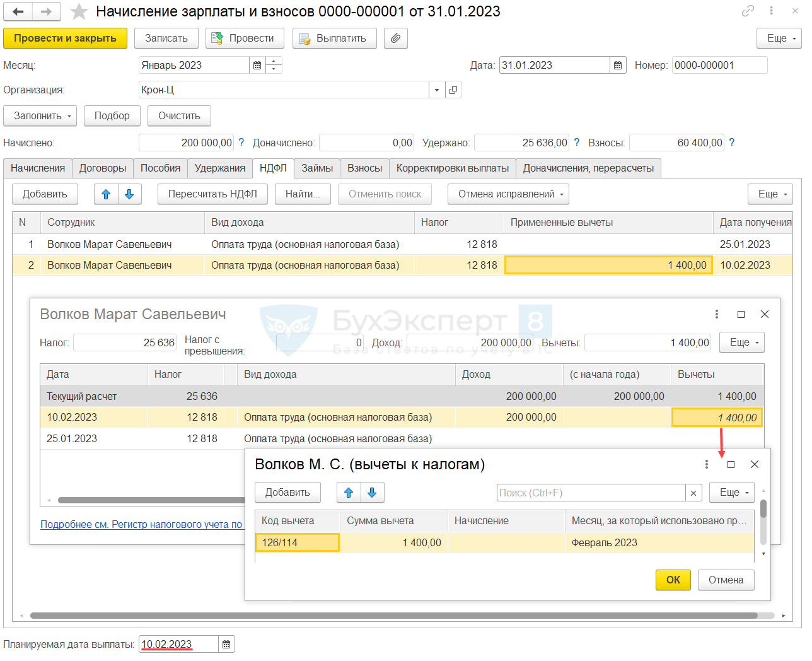
Task: Open three-dot menu in Волков Марат Савельевич window
Action: pos(717,314)
